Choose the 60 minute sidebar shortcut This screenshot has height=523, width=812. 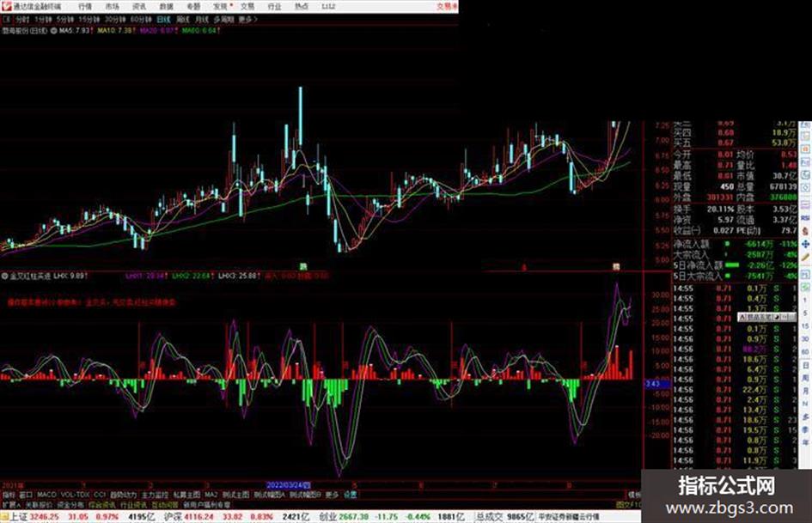point(805,352)
